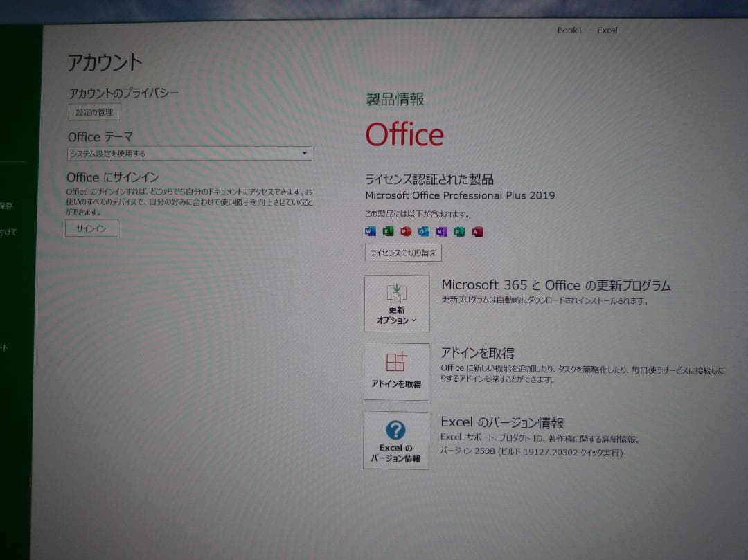Viewport: 748px width, 560px height.
Task: Click the PowerPoint app icon
Action: click(x=405, y=232)
